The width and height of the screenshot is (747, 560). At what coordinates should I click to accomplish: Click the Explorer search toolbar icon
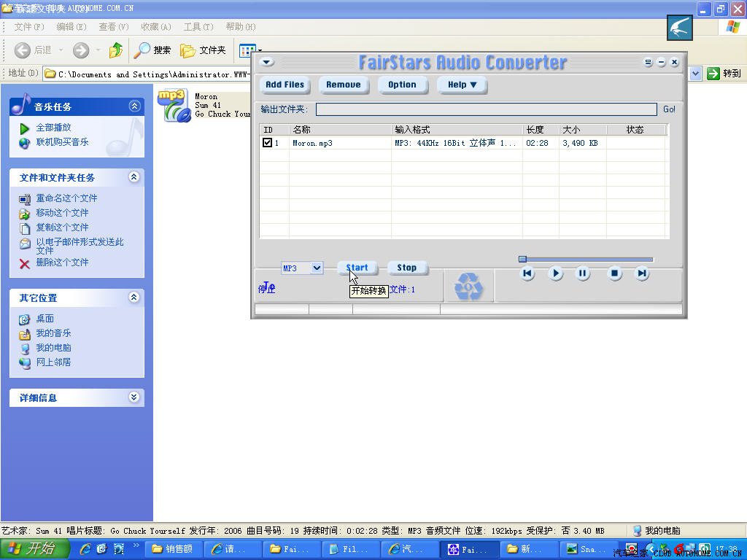(x=142, y=50)
